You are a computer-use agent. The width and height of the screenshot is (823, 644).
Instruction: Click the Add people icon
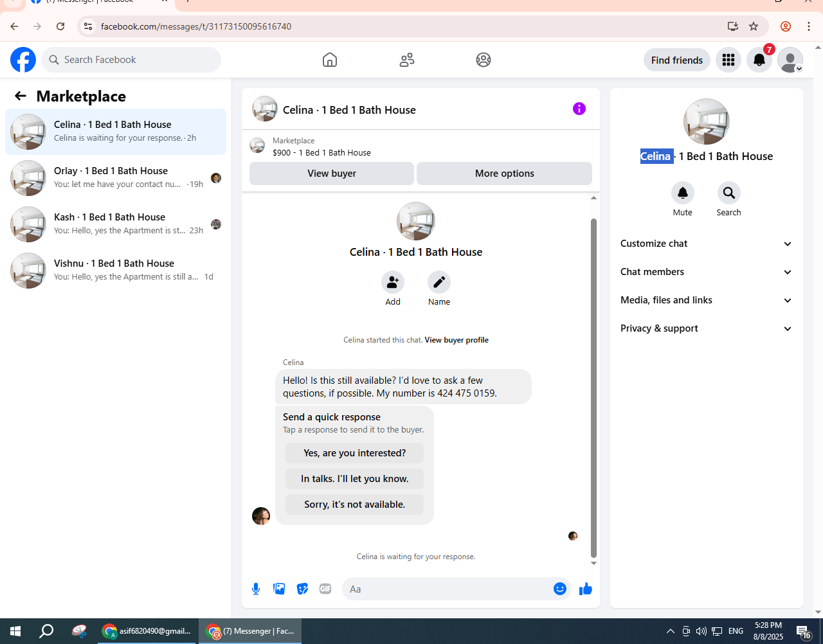tap(393, 282)
